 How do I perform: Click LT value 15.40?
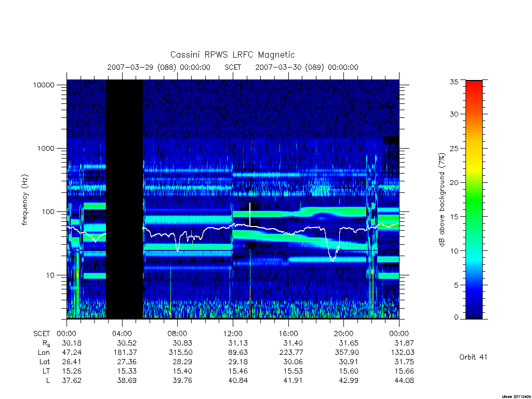(x=182, y=371)
